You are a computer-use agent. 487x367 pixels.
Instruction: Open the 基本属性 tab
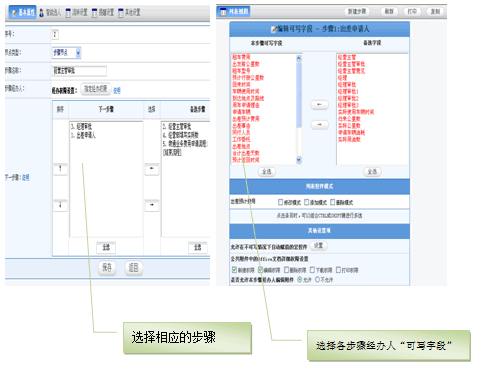point(22,13)
